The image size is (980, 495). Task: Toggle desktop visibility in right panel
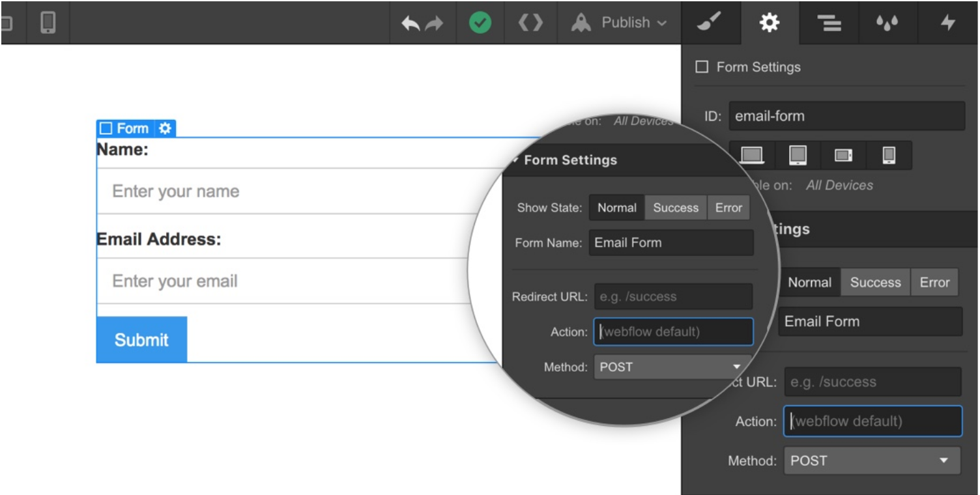point(752,155)
